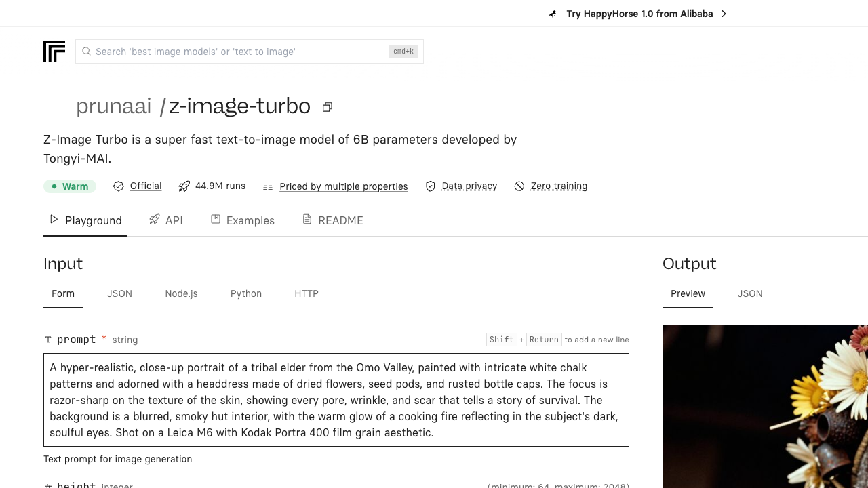Viewport: 868px width, 488px height.
Task: Open the Official link
Action: tap(146, 186)
